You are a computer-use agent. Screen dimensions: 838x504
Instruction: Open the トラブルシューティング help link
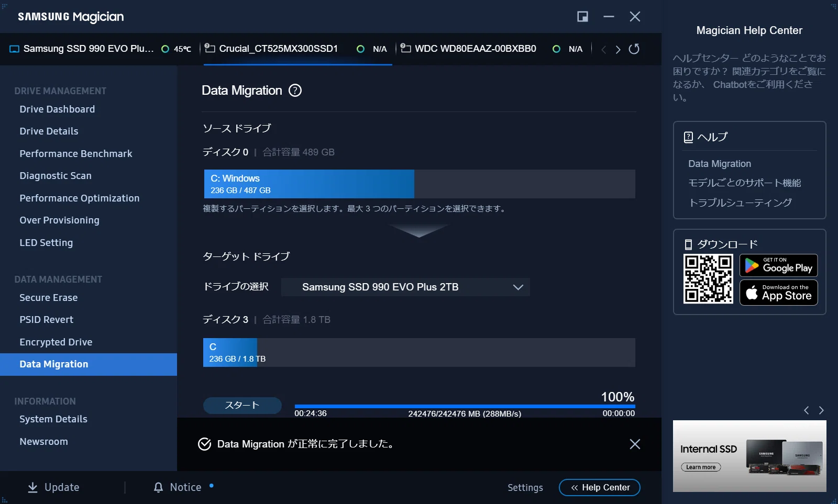pos(740,203)
